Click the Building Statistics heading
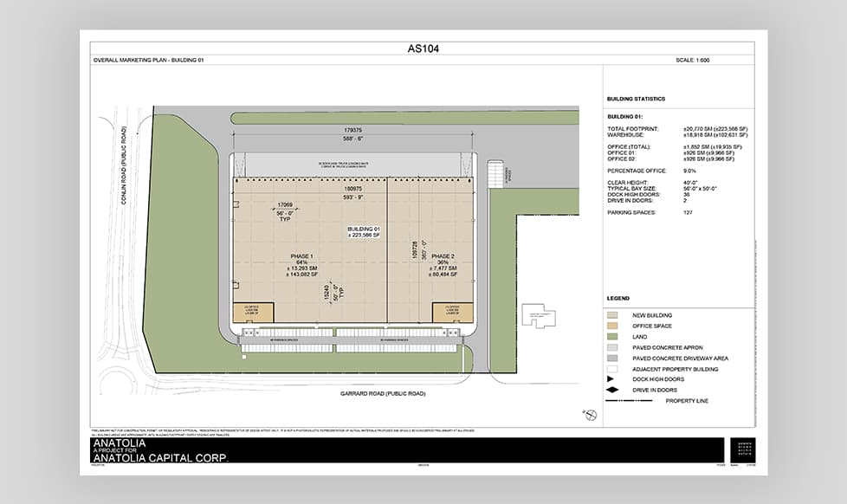847x504 pixels. (x=637, y=100)
